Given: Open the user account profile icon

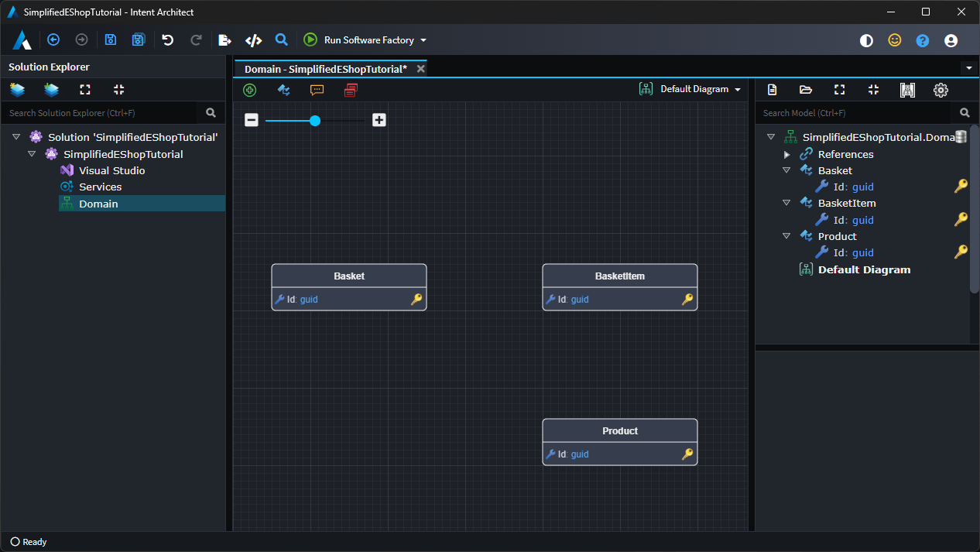Looking at the screenshot, I should 951,40.
